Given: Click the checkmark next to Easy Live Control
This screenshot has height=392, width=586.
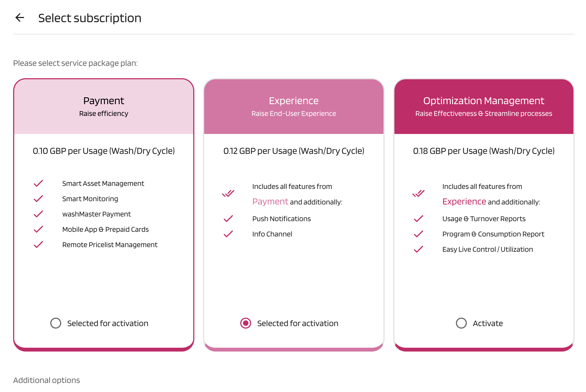Looking at the screenshot, I should (x=418, y=249).
